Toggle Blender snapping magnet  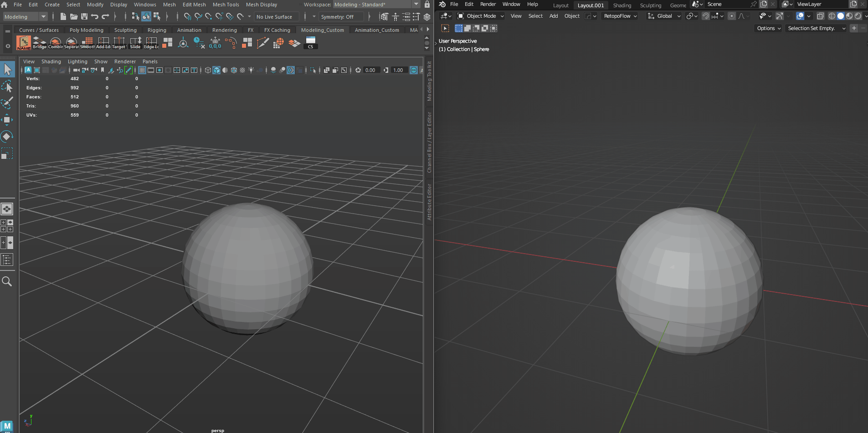(705, 16)
